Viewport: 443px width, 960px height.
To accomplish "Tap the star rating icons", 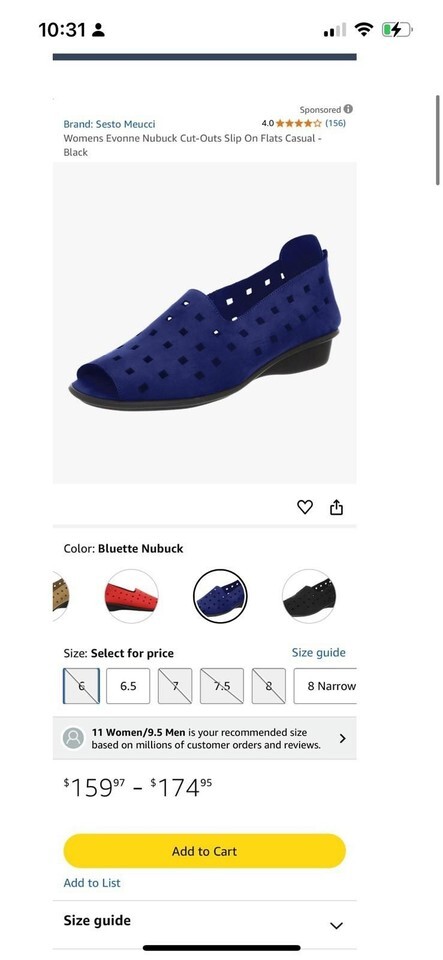I will pos(299,123).
